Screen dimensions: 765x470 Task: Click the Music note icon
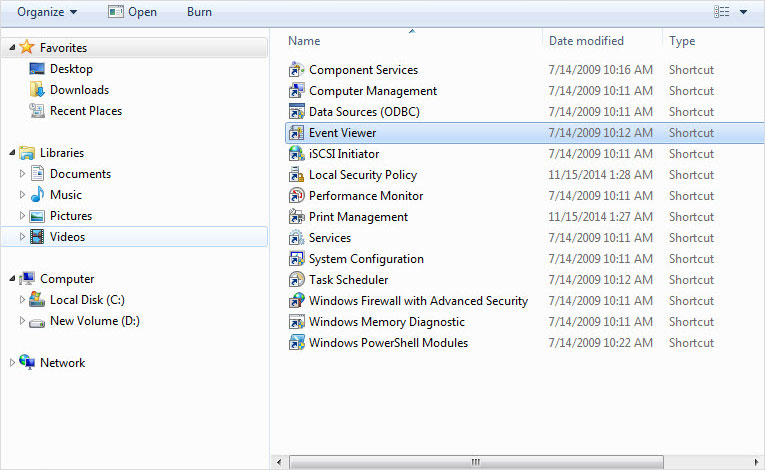click(x=37, y=195)
